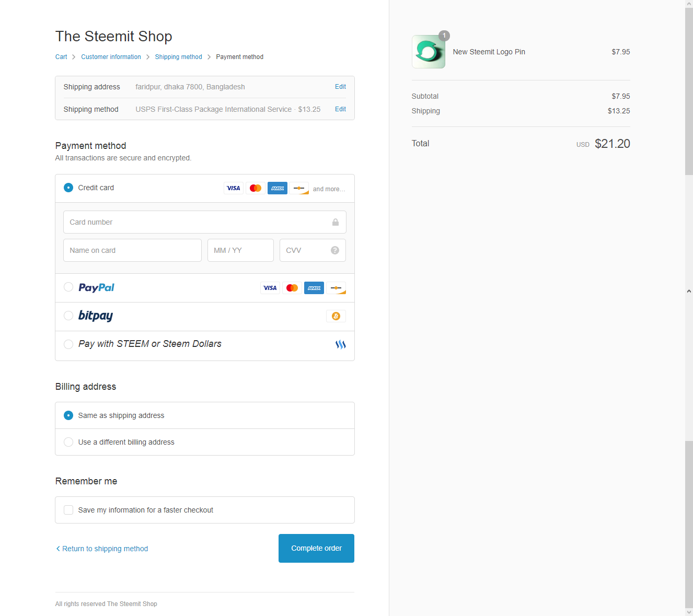
Task: Focus the MM / YY expiry field
Action: tap(240, 250)
